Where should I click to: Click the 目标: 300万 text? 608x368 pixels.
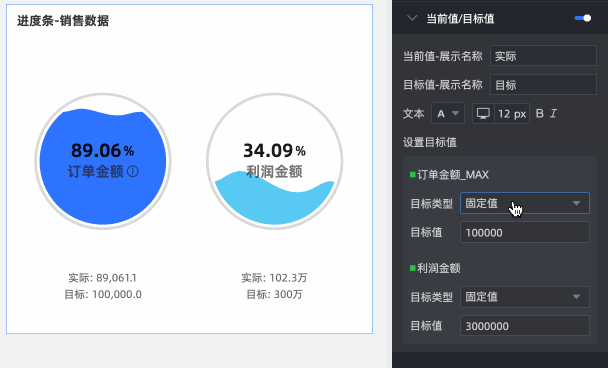(x=275, y=294)
